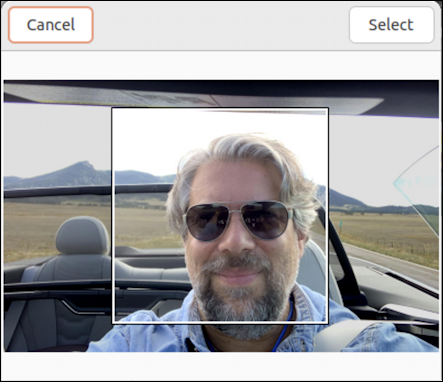This screenshot has height=382, width=443.
Task: Click the header bar between Cancel and Select
Action: 221,25
